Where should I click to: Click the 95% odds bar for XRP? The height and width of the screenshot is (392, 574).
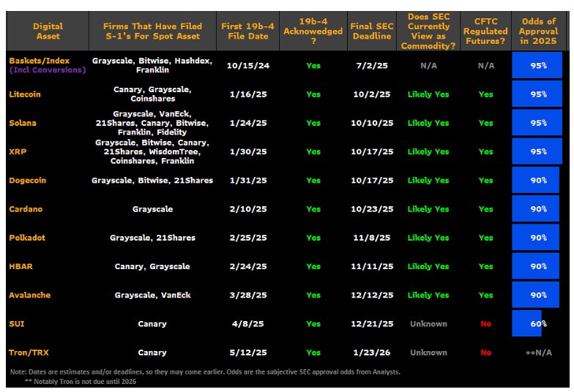coord(537,151)
